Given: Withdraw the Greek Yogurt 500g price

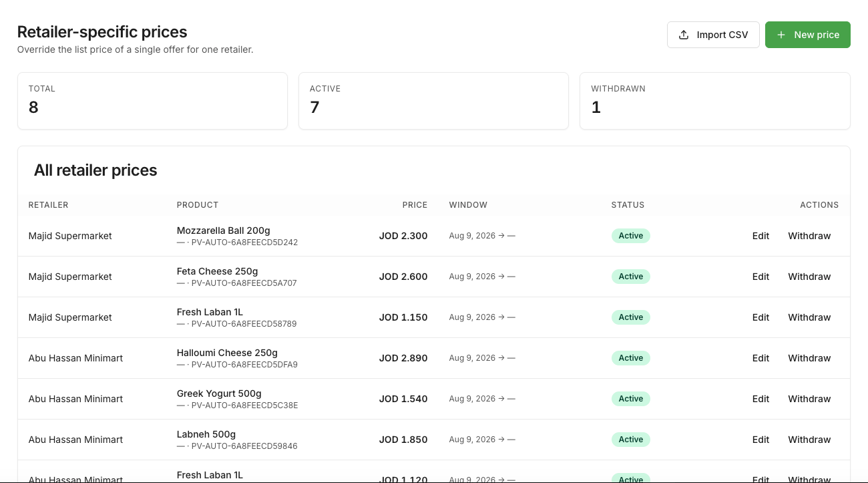Looking at the screenshot, I should click(x=809, y=399).
